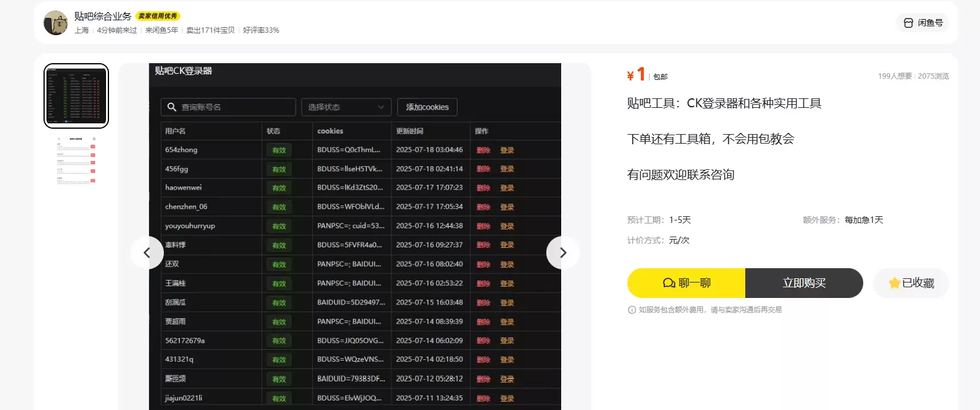Show previous product image
Image resolution: width=980 pixels, height=410 pixels.
[x=147, y=253]
